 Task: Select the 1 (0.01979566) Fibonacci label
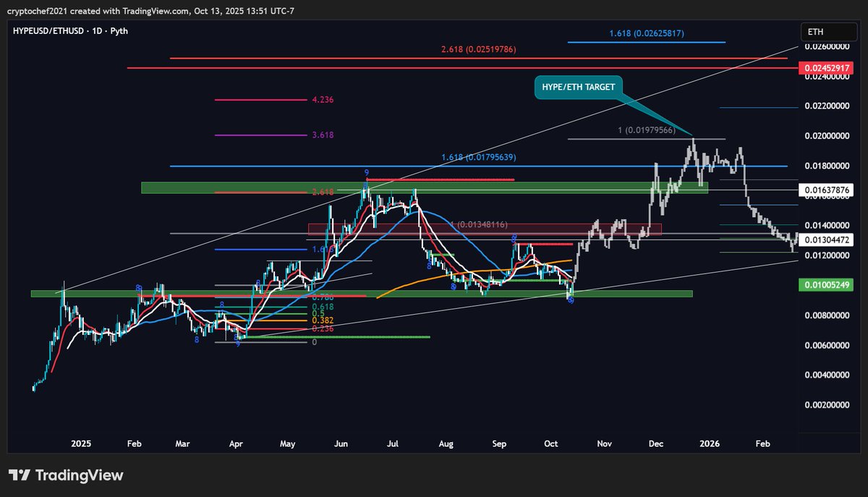point(646,130)
